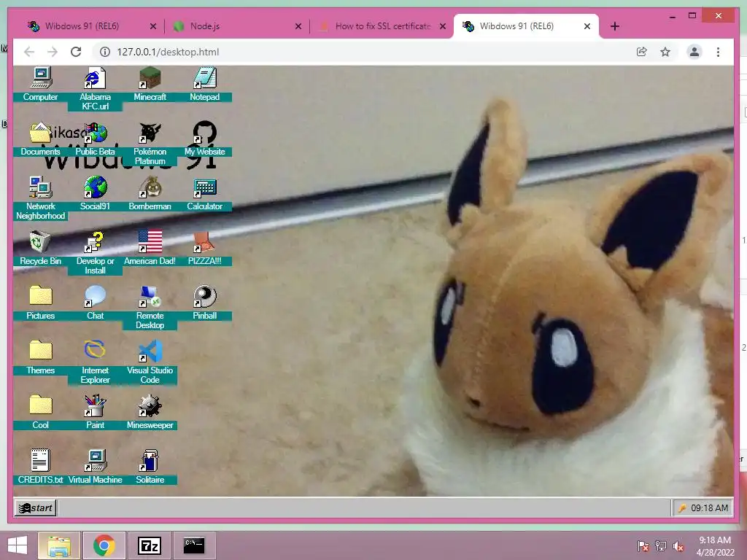Open the CREDITS.txt file
This screenshot has width=747, height=560.
click(41, 467)
